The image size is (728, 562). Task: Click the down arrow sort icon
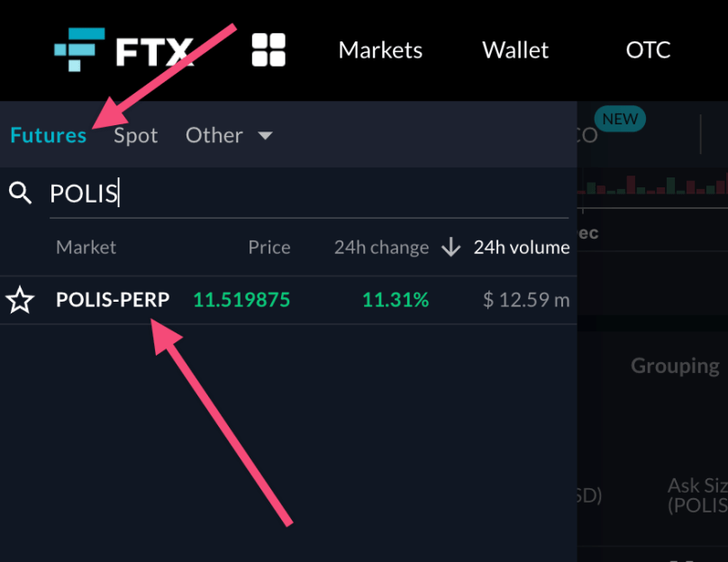pyautogui.click(x=451, y=248)
